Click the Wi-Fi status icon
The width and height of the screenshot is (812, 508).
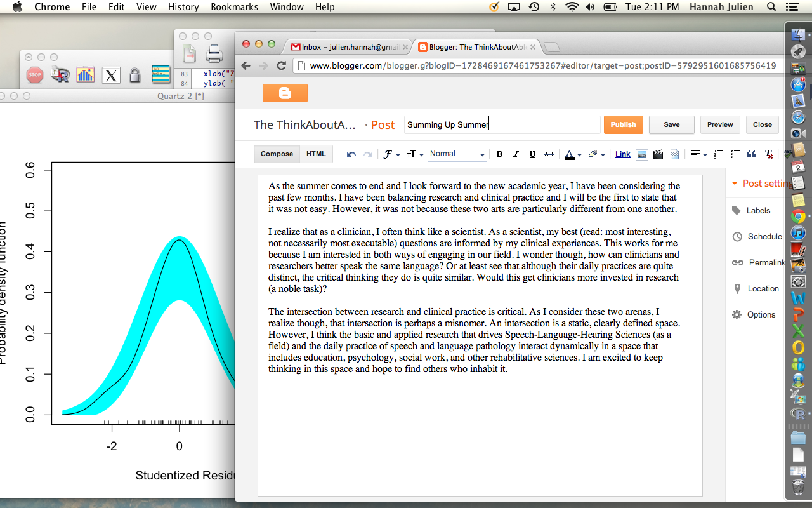tap(572, 7)
